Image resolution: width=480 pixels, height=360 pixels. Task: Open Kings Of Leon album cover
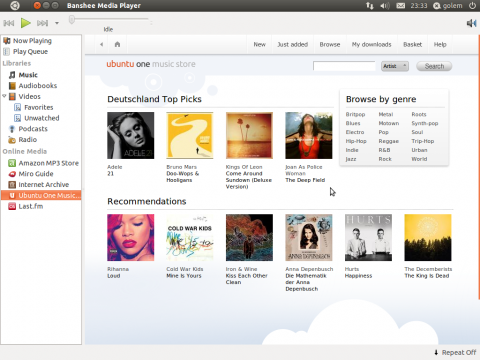pyautogui.click(x=249, y=135)
